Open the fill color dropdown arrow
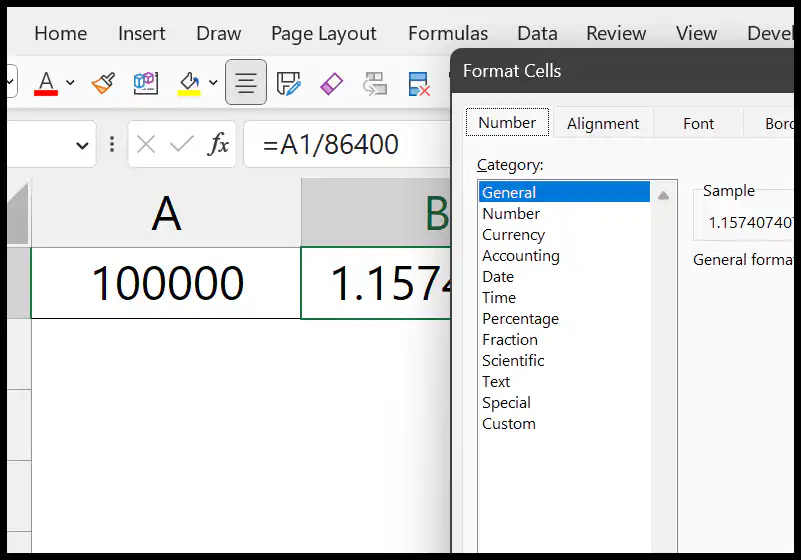Image resolution: width=801 pixels, height=560 pixels. pyautogui.click(x=213, y=83)
